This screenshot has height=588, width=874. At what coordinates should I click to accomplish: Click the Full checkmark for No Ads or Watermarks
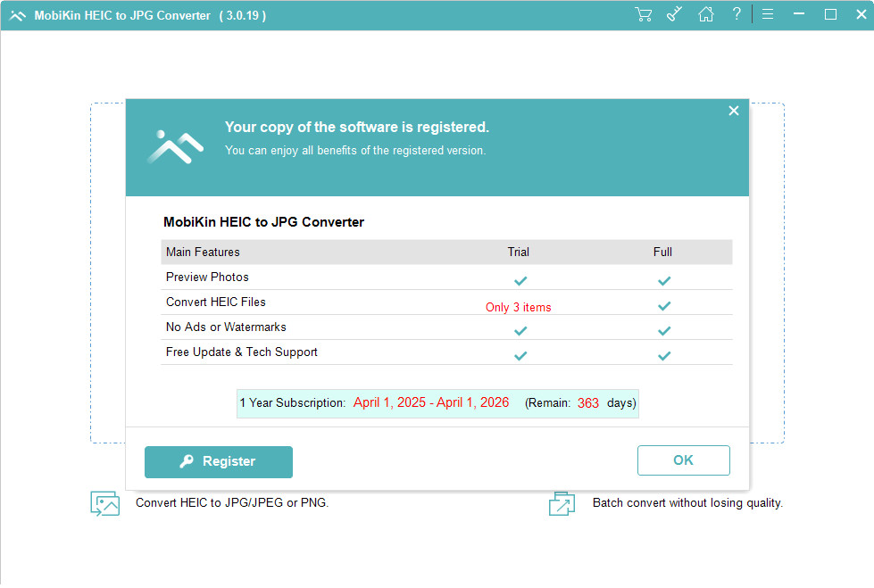pos(664,331)
